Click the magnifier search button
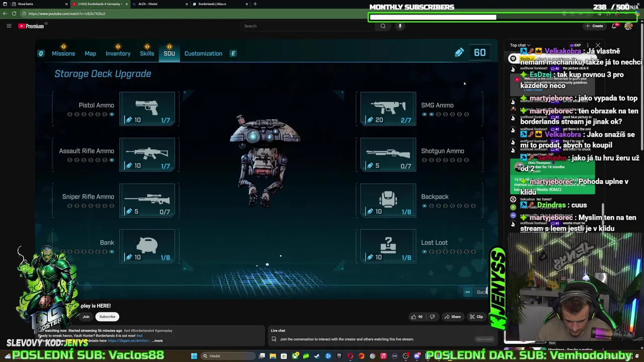 [383, 26]
